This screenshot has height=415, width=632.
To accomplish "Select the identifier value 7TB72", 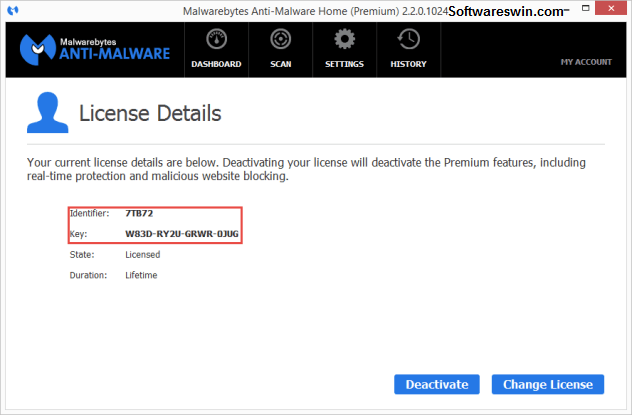I will click(x=139, y=213).
